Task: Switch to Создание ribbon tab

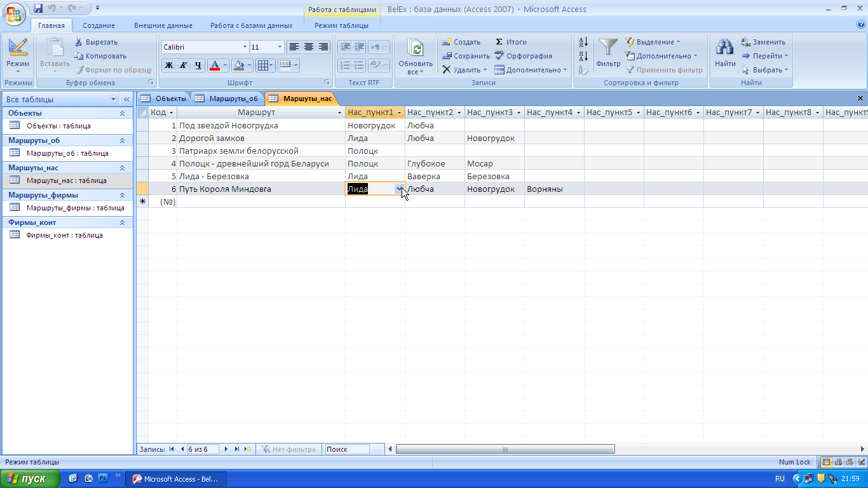Action: coord(98,25)
